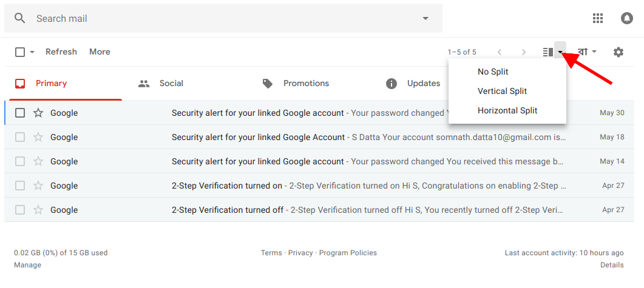644x288 pixels.
Task: Click the Refresh button
Action: (61, 52)
